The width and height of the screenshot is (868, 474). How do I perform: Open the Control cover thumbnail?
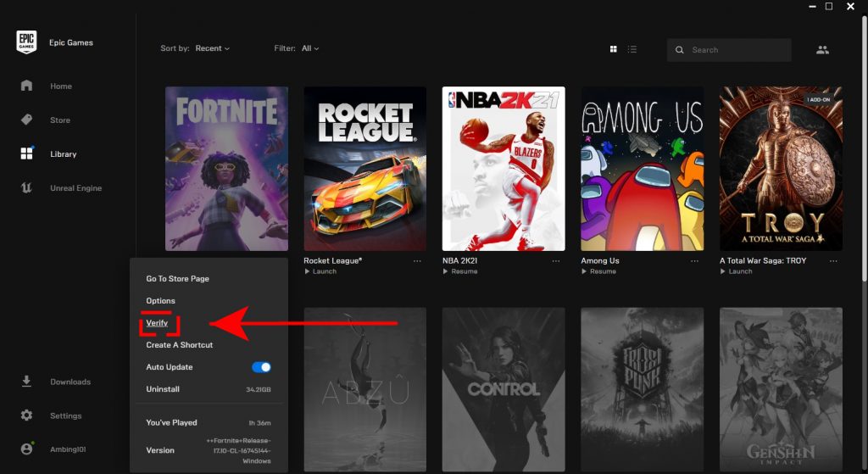pos(504,389)
